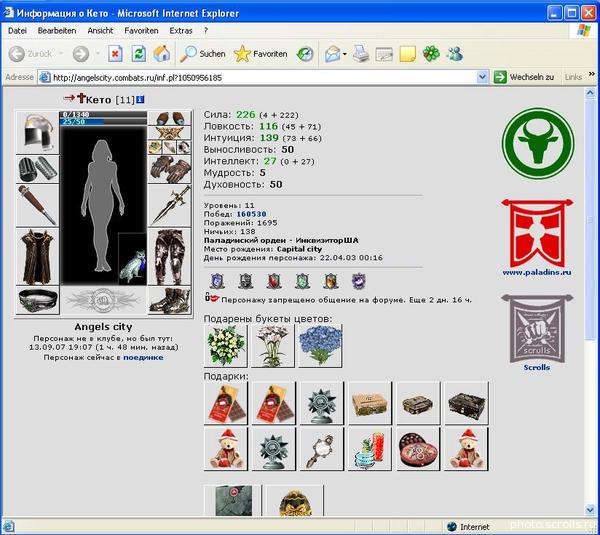
Task: Click the Refresh page toolbar button
Action: pyautogui.click(x=139, y=54)
